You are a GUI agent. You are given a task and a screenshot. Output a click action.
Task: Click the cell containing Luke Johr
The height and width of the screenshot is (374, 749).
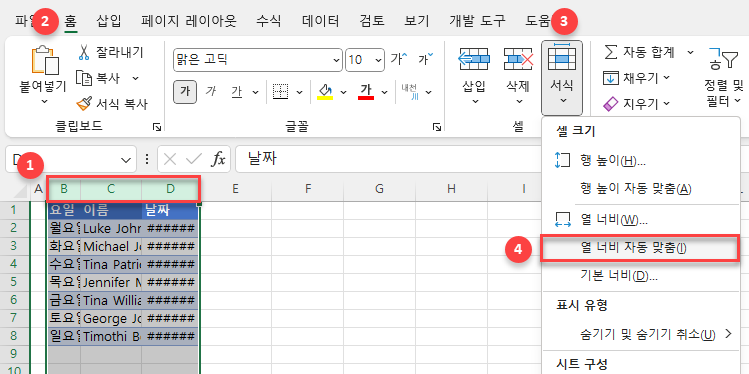pyautogui.click(x=111, y=228)
